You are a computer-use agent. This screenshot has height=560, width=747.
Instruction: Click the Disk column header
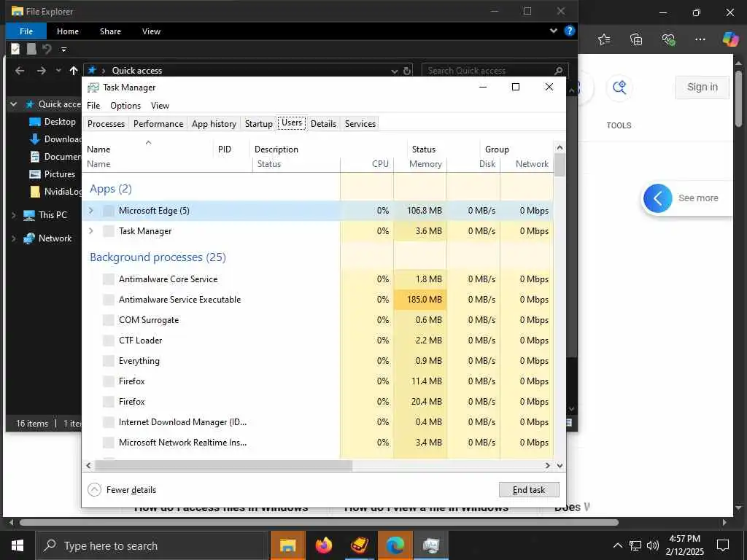474,164
